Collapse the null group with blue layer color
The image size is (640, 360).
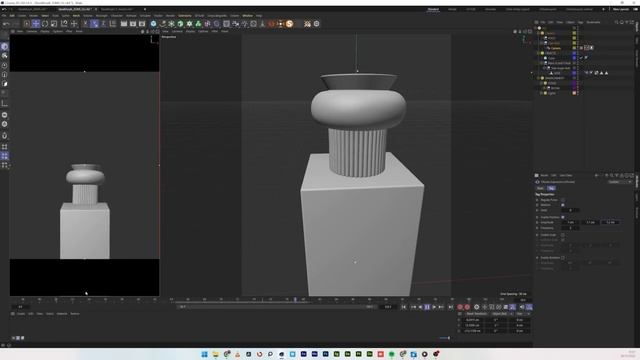click(539, 53)
